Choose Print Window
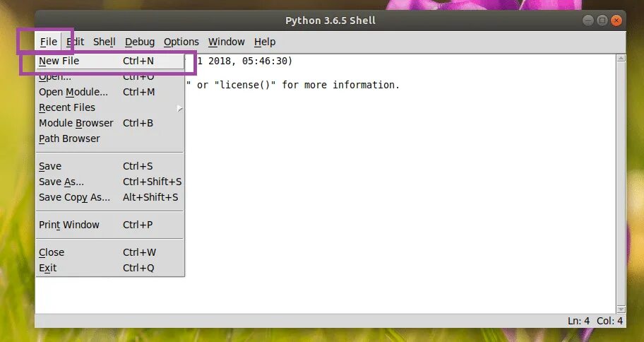The height and width of the screenshot is (342, 644). [x=110, y=225]
